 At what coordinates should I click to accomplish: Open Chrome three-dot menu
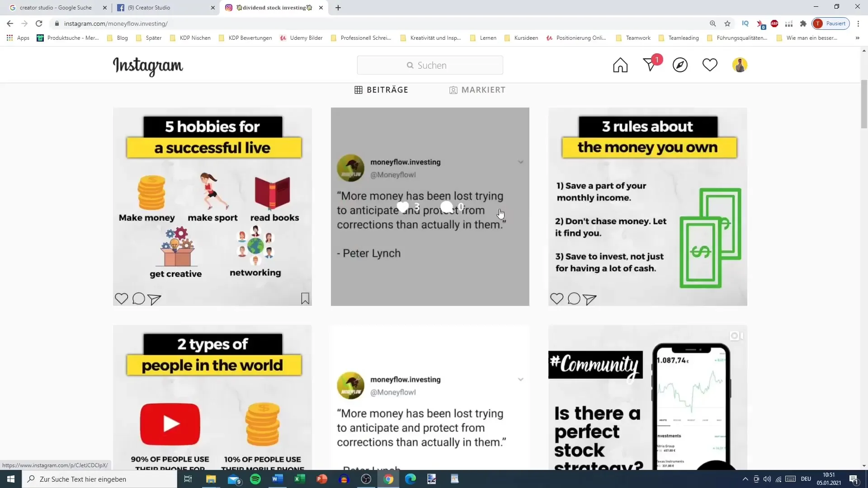(858, 23)
